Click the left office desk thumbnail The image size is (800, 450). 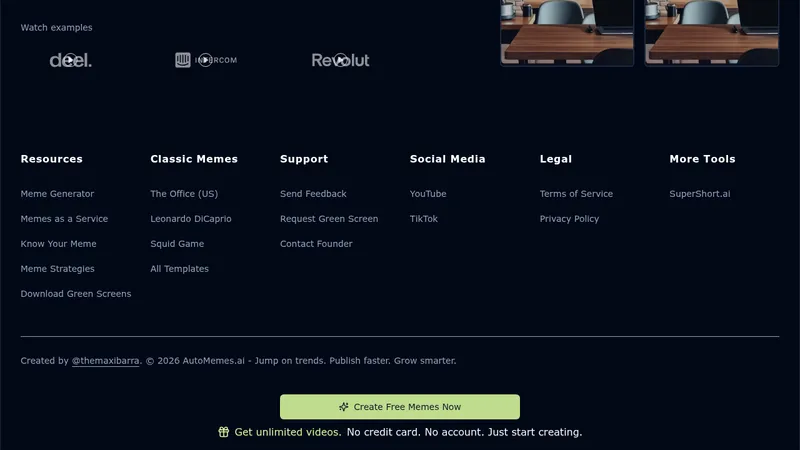point(567,33)
